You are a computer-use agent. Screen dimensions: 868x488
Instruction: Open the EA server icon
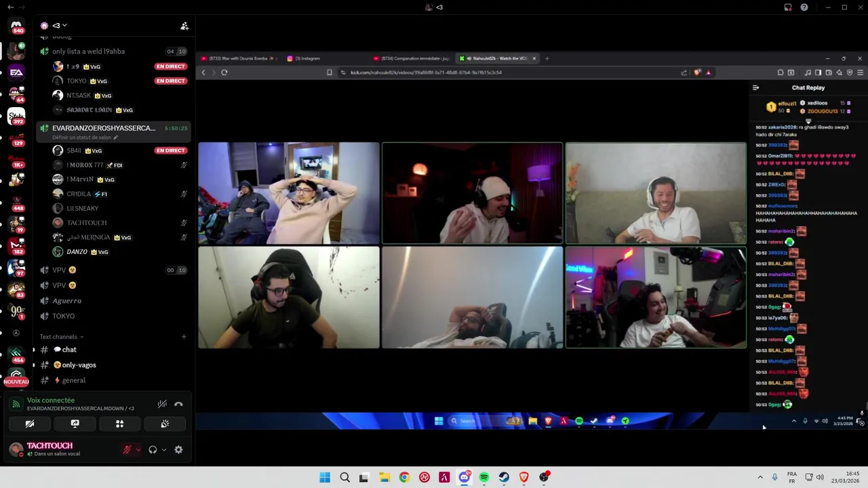(x=16, y=72)
